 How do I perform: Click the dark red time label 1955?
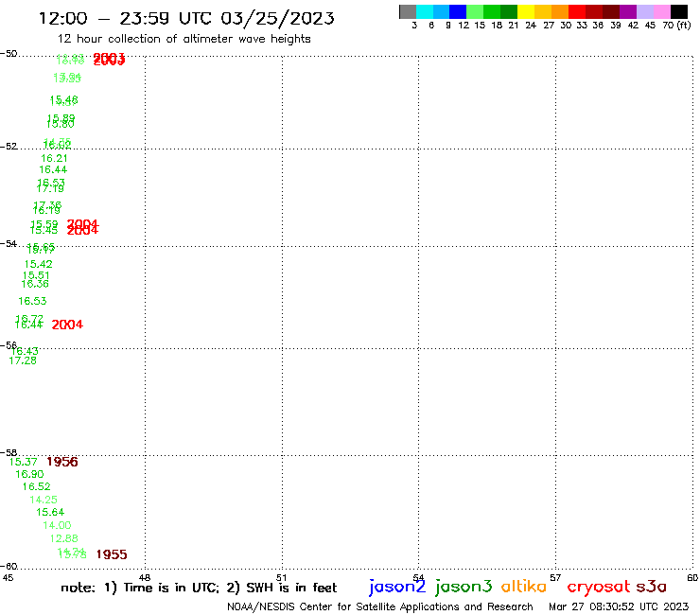pyautogui.click(x=112, y=554)
